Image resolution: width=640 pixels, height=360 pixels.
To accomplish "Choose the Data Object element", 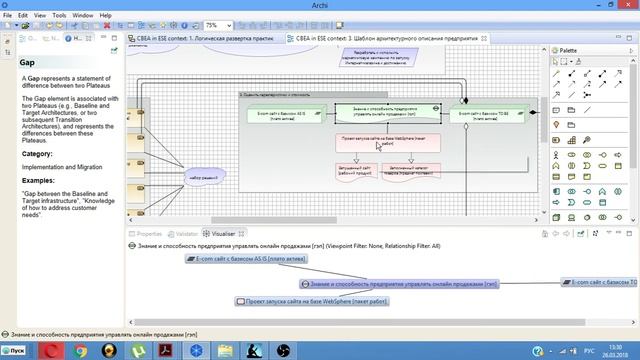I will pyautogui.click(x=602, y=202).
